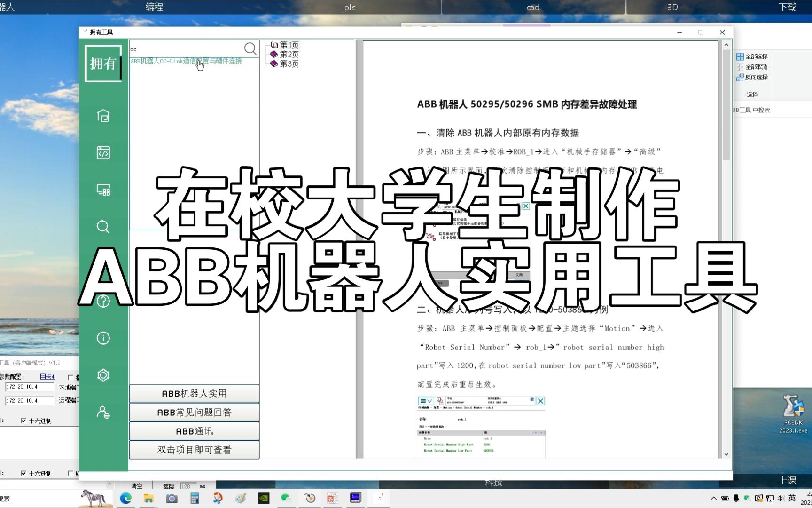Open the info sidebar icon

coord(103,338)
